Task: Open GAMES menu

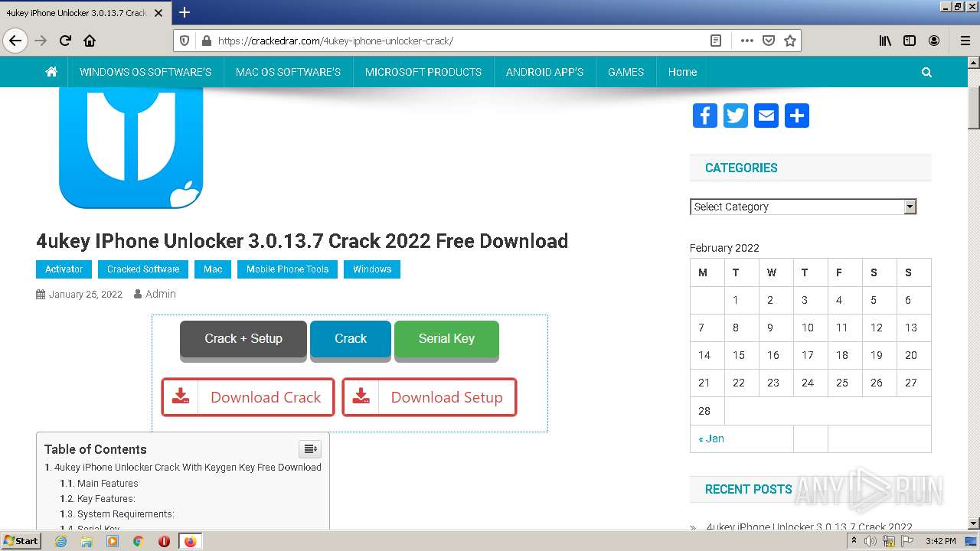Action: coord(626,72)
